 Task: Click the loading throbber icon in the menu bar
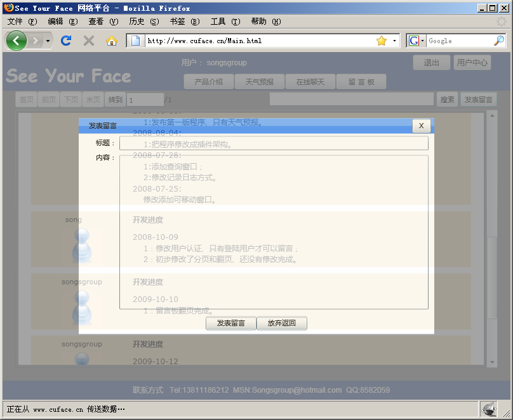click(501, 22)
